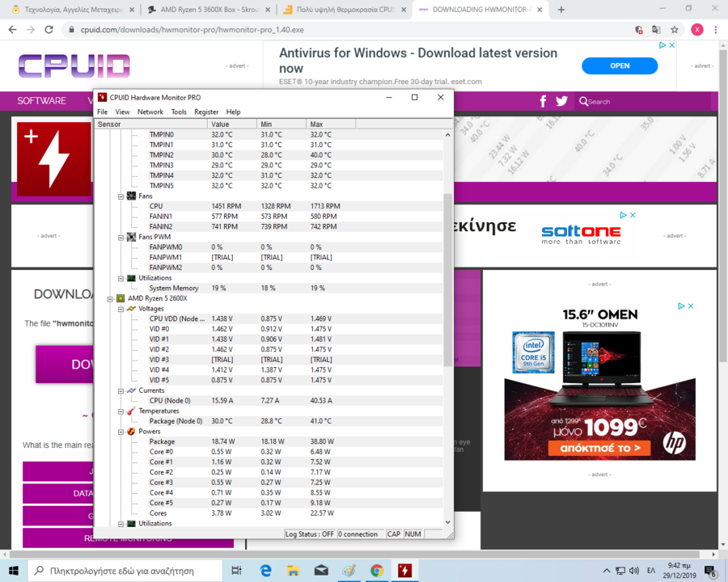The image size is (728, 582).
Task: Click the Currents wave icon
Action: coord(131,390)
